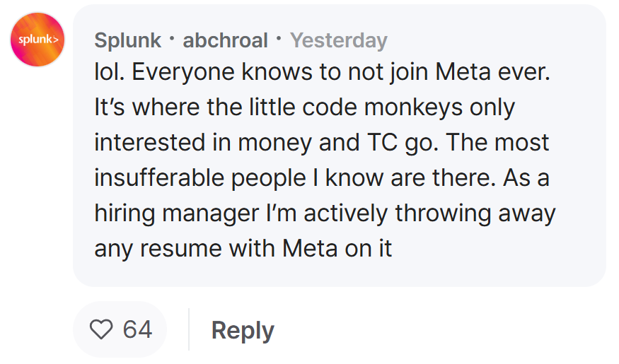Click the word "insufferable" in comment
The height and width of the screenshot is (364, 619).
[x=159, y=178]
